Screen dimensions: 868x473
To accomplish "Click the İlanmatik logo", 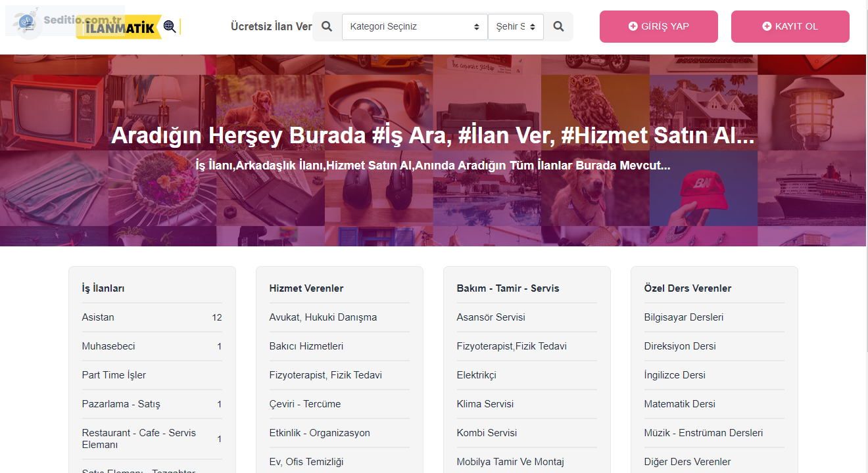I will [x=125, y=28].
